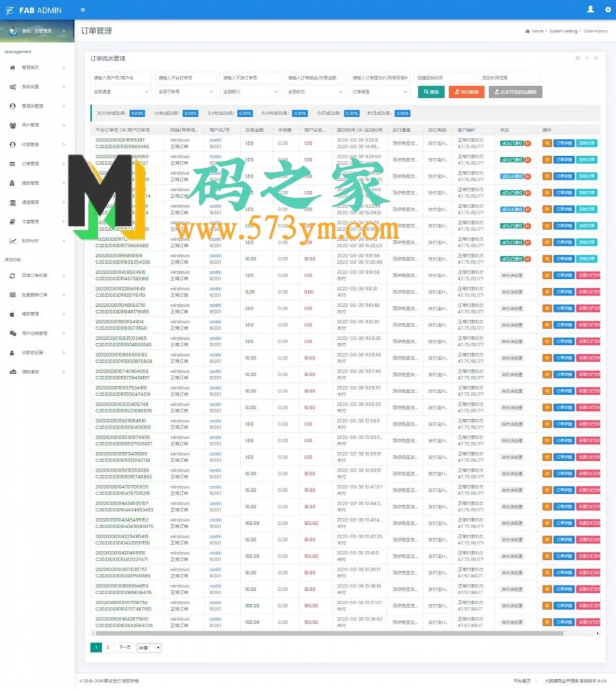Screen dimensions: 616x689
Task: Click 交易金额 column header
Action: click(x=254, y=130)
